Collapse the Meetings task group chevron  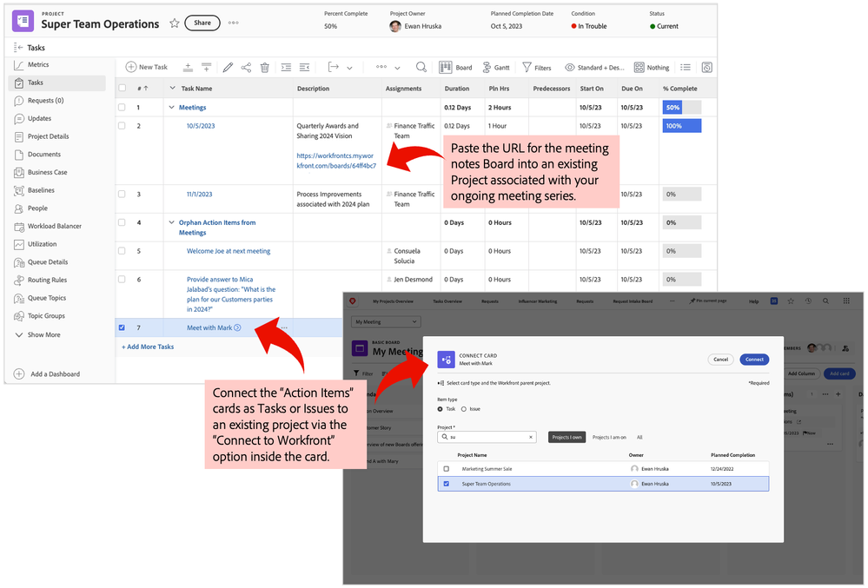point(172,108)
